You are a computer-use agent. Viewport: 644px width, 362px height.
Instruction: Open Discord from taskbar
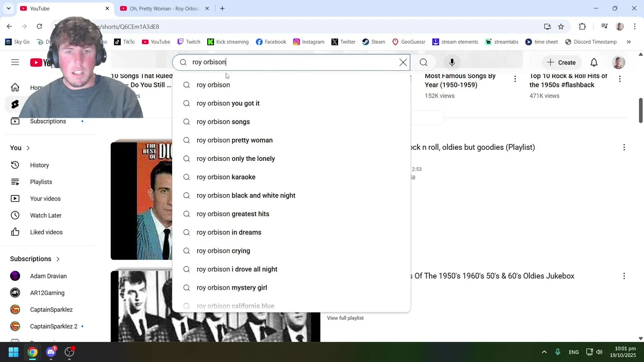coord(51,352)
